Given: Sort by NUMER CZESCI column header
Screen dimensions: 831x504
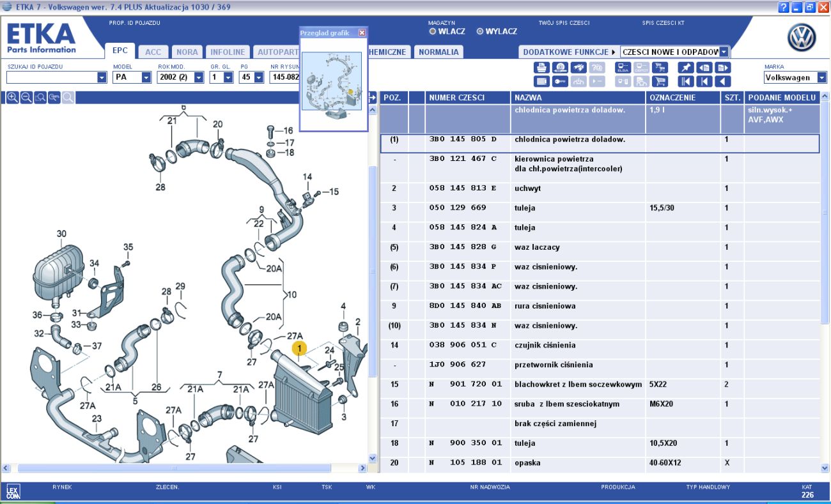Looking at the screenshot, I should pos(468,98).
